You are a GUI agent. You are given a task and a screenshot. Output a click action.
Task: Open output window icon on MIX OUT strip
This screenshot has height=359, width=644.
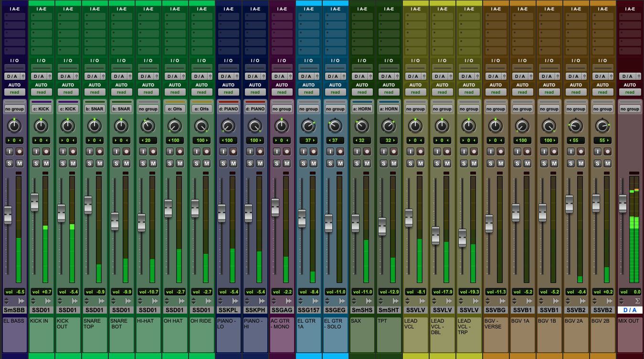click(x=638, y=76)
